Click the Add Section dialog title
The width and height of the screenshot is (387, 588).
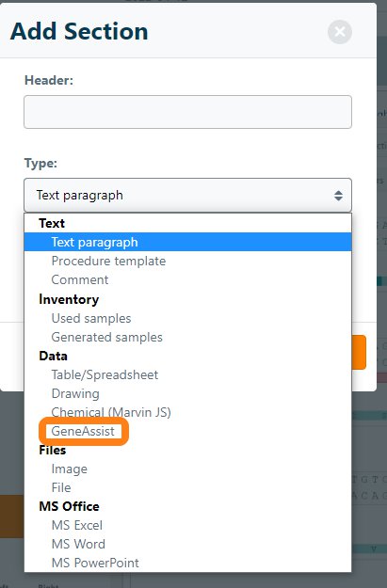coord(79,31)
